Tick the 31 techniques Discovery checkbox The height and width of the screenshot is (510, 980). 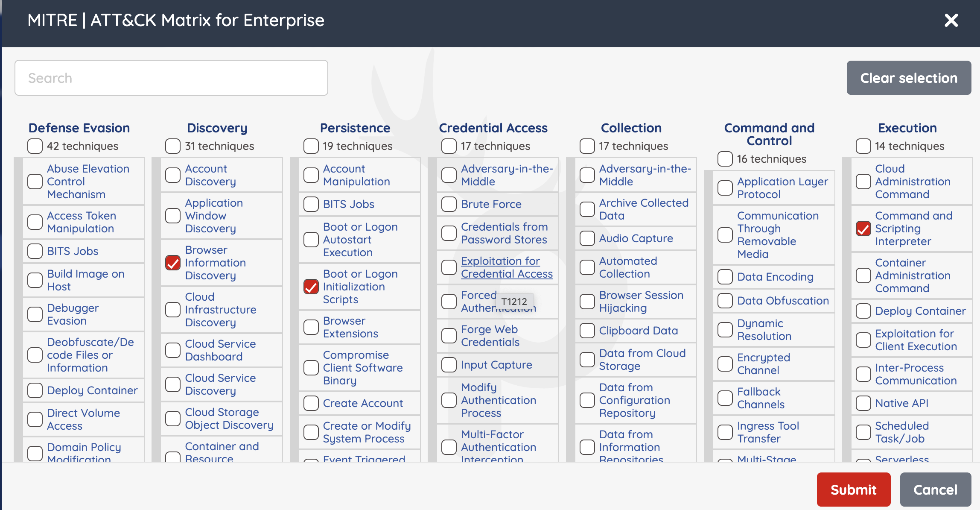click(x=173, y=146)
